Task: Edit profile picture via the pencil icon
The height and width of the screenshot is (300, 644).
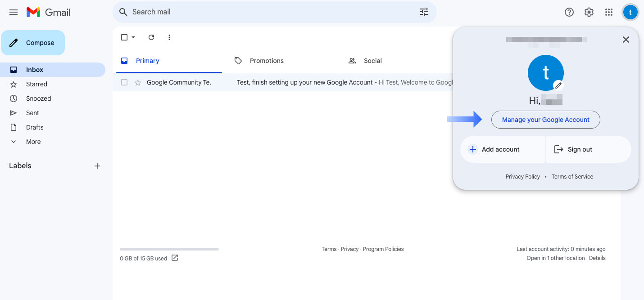Action: (558, 85)
